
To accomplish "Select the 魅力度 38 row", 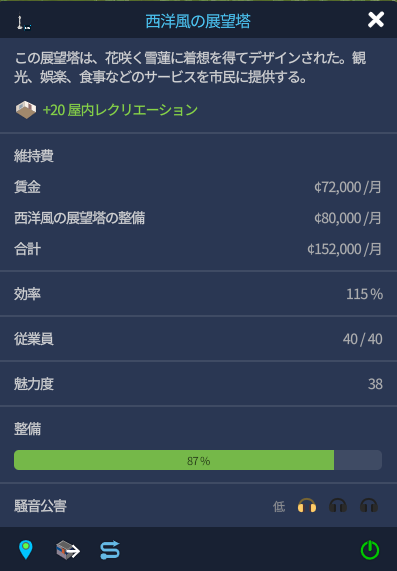I will click(x=198, y=384).
